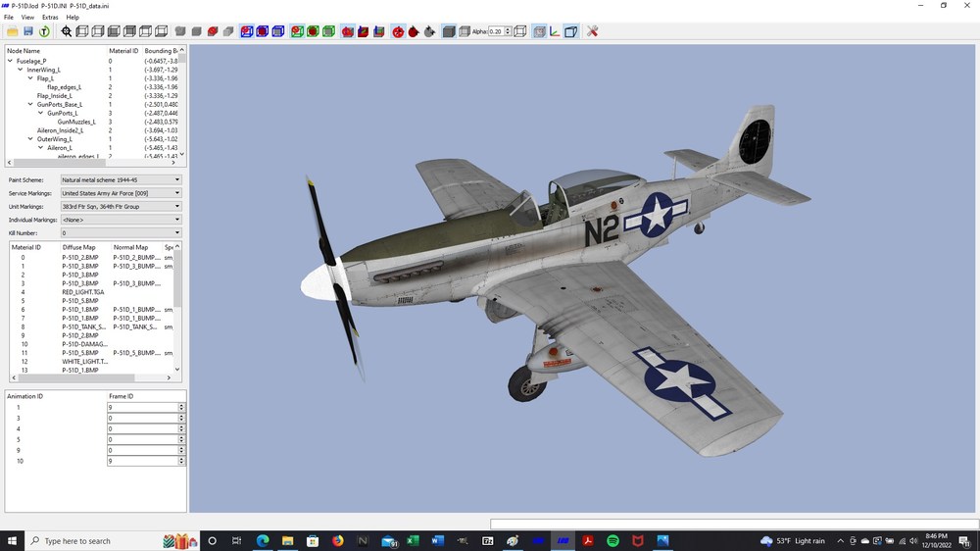
Task: Click the Windows Start button
Action: tap(12, 541)
